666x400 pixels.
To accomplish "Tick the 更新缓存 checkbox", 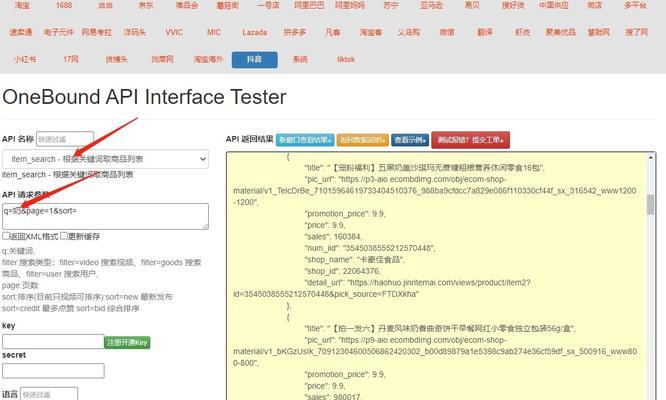I will tap(64, 236).
